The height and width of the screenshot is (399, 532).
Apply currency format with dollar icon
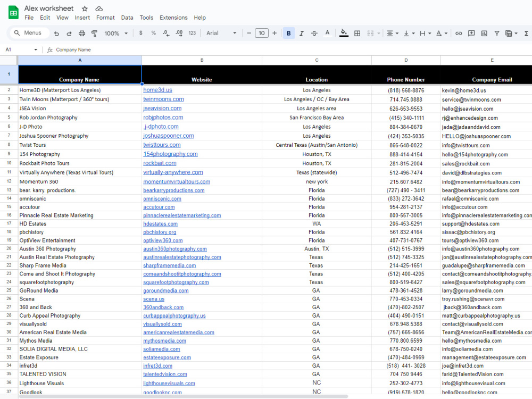pos(141,33)
